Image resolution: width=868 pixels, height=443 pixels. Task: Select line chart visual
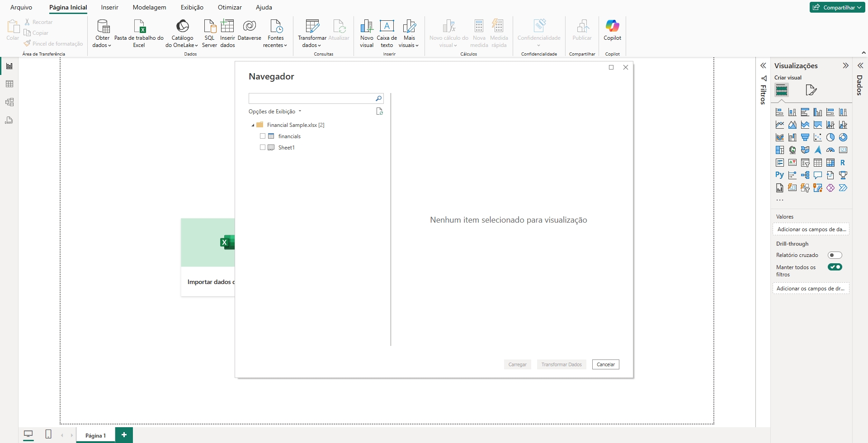pos(780,125)
